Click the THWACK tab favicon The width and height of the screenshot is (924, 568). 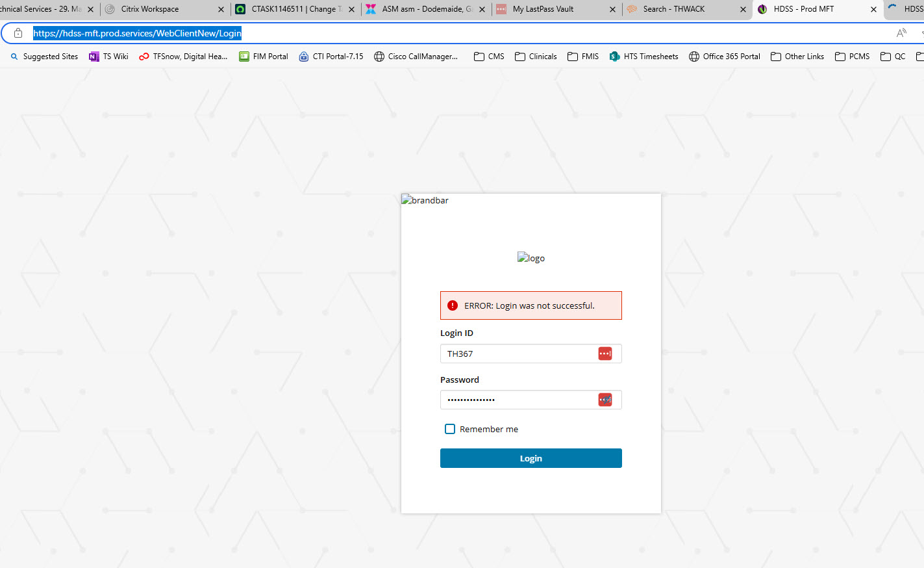click(x=632, y=9)
